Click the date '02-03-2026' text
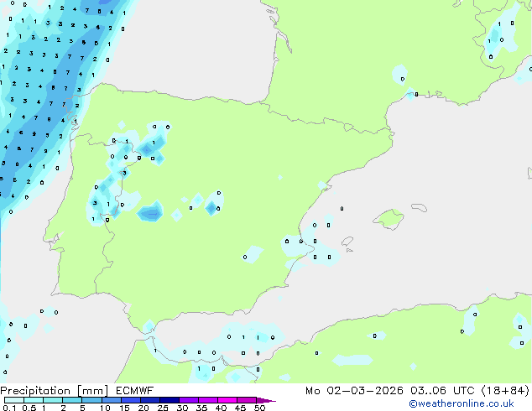532x411 pixels. coord(365,391)
